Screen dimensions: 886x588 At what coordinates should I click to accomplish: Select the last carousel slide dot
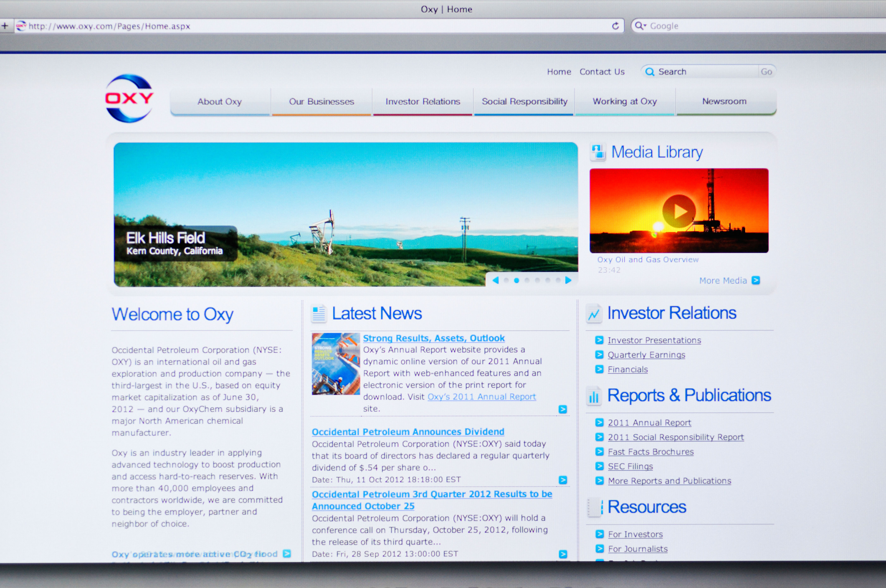coord(558,280)
